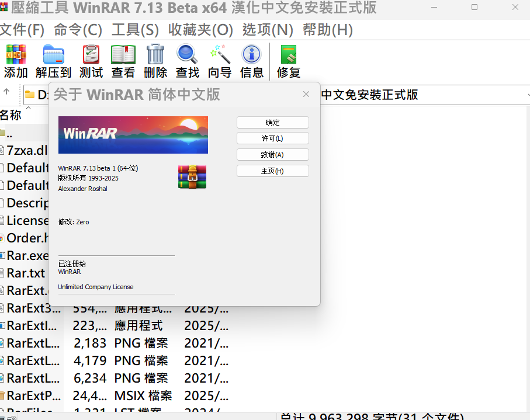The image size is (530, 420).
Task: Click the 解压到 (Extract To) toolbar icon
Action: tap(53, 61)
